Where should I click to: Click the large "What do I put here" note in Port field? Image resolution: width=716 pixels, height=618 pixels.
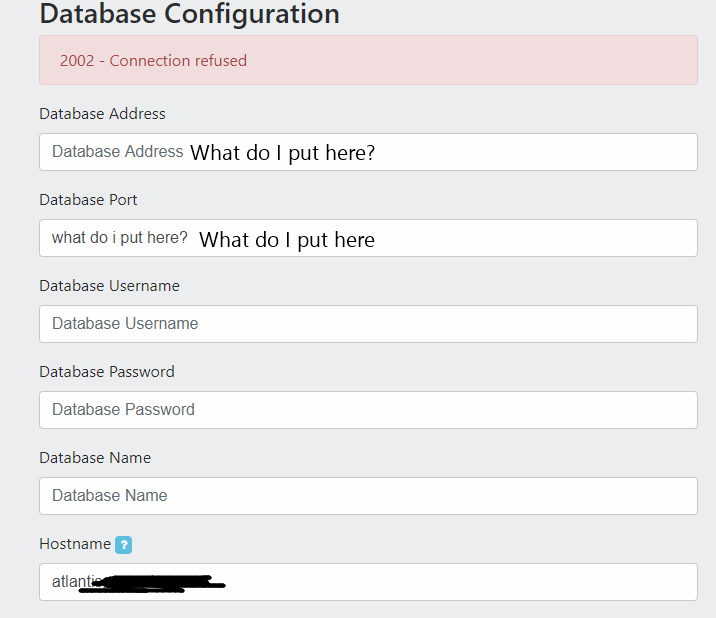[x=287, y=240]
